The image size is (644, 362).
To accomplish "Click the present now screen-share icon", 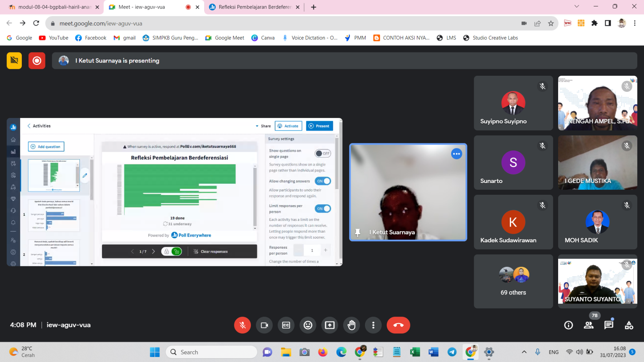I will pyautogui.click(x=330, y=325).
